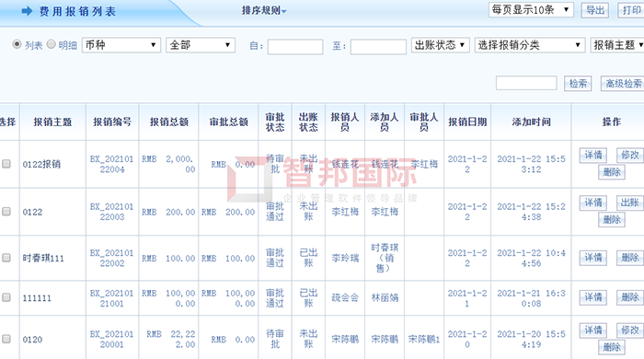This screenshot has height=359, width=644.
Task: Click the 报销主题 column header
Action: [52, 122]
